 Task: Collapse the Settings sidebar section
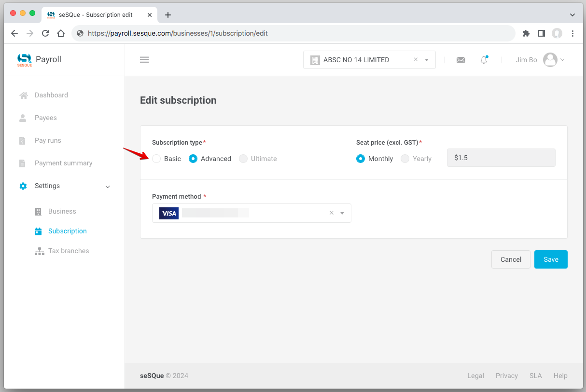(x=108, y=186)
